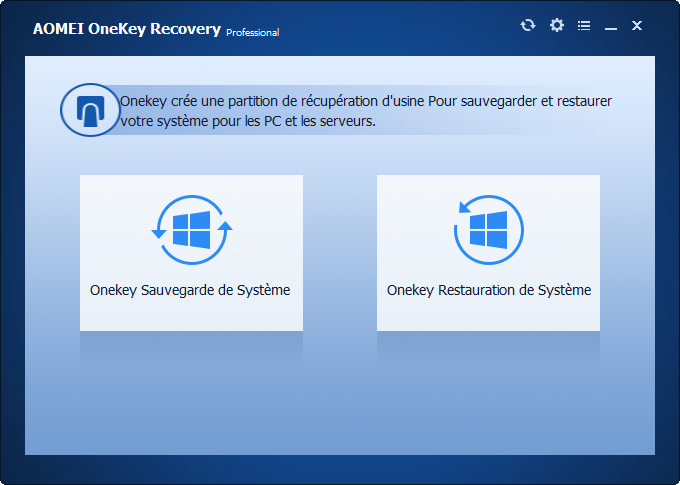
Task: Minimize the AOMEI OneKey Recovery window
Action: coord(611,28)
